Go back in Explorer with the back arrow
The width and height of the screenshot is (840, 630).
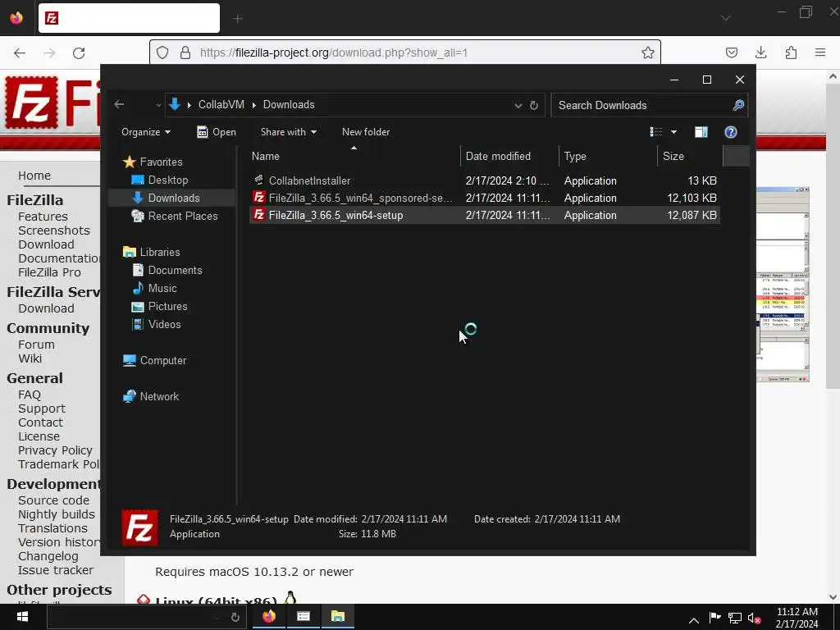point(119,104)
